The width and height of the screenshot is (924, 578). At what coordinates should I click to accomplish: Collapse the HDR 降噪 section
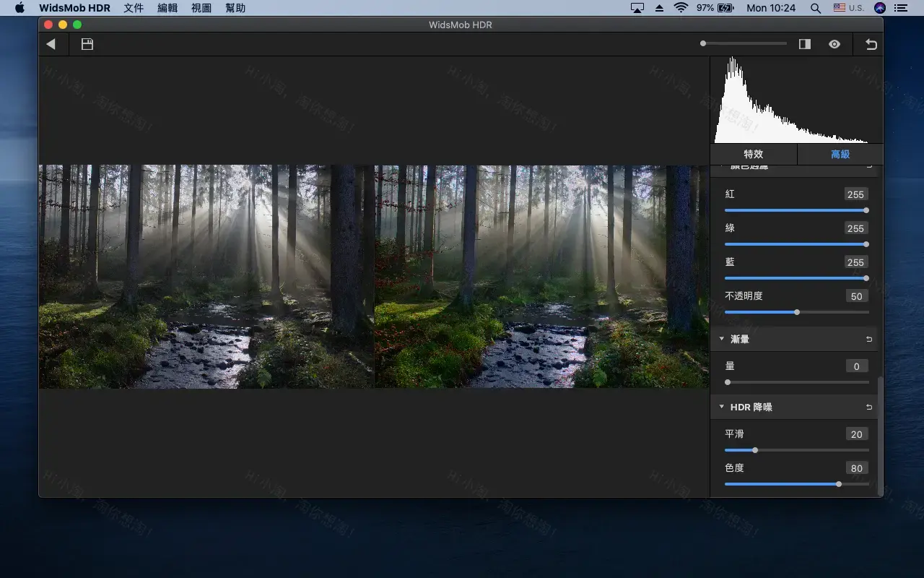[x=721, y=407]
